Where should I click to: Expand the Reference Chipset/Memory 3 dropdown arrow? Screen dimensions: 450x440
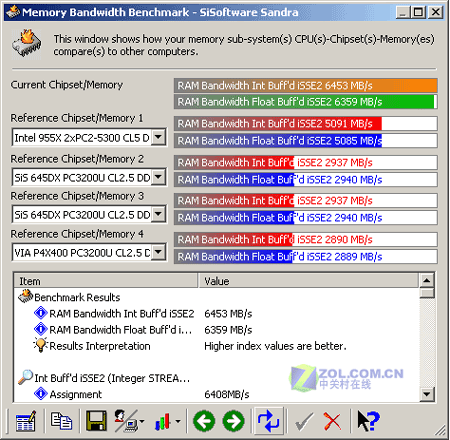(159, 214)
